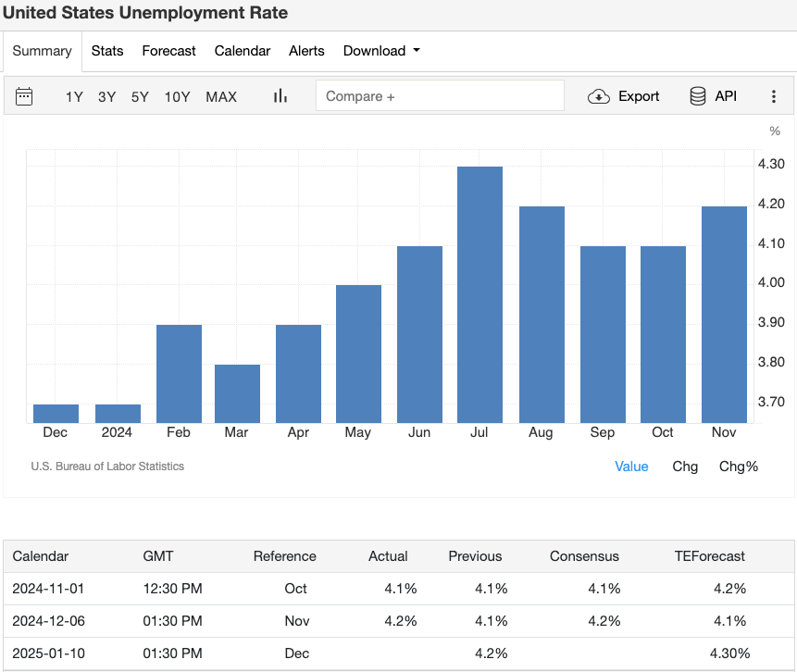Switch to the Forecast tab

click(x=168, y=51)
